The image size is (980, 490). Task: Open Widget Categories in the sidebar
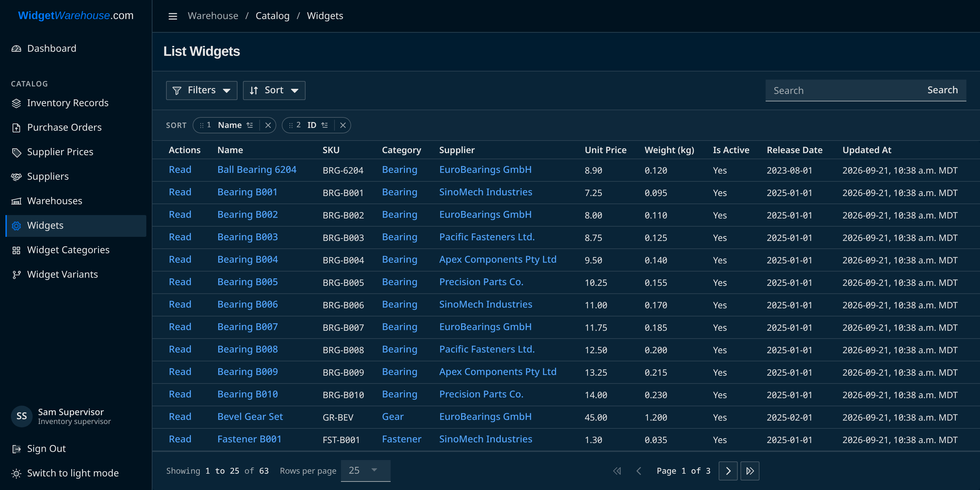[x=76, y=250]
